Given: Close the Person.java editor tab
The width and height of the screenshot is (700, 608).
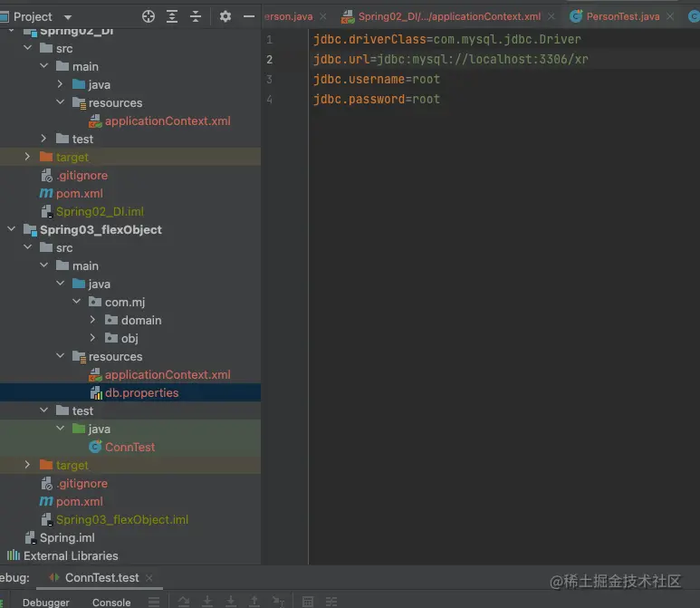Looking at the screenshot, I should coord(323,16).
